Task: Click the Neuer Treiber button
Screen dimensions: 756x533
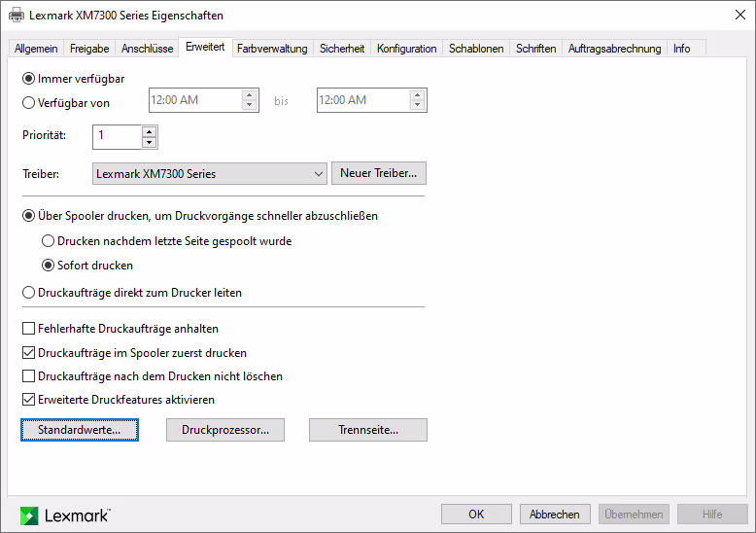Action: (x=378, y=173)
